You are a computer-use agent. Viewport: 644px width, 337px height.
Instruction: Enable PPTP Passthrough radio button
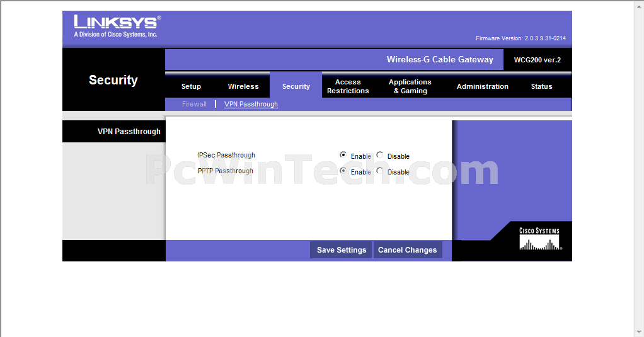[343, 170]
